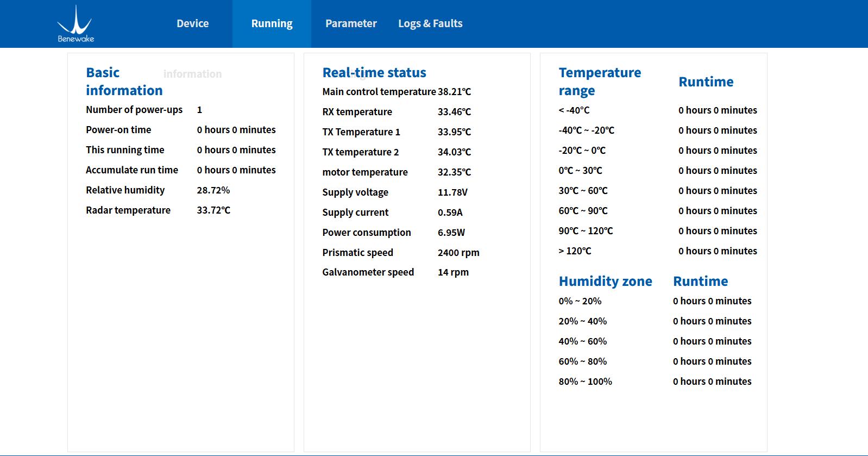Click the > 120℃ range label

tap(575, 251)
